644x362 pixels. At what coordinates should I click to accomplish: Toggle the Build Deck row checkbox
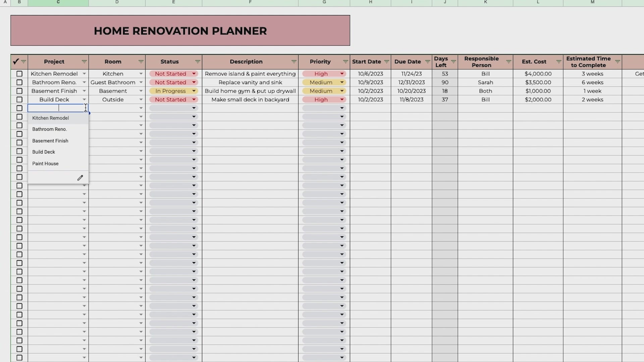(x=19, y=100)
